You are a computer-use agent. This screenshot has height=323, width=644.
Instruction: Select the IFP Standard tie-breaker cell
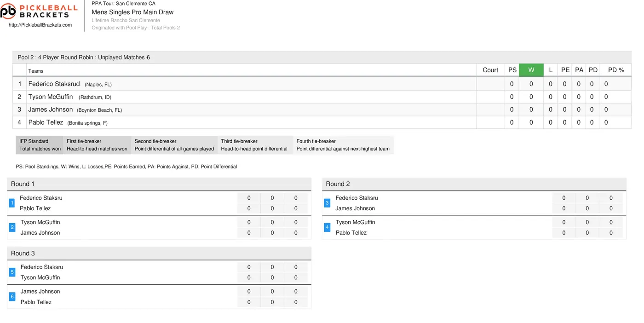pyautogui.click(x=40, y=145)
